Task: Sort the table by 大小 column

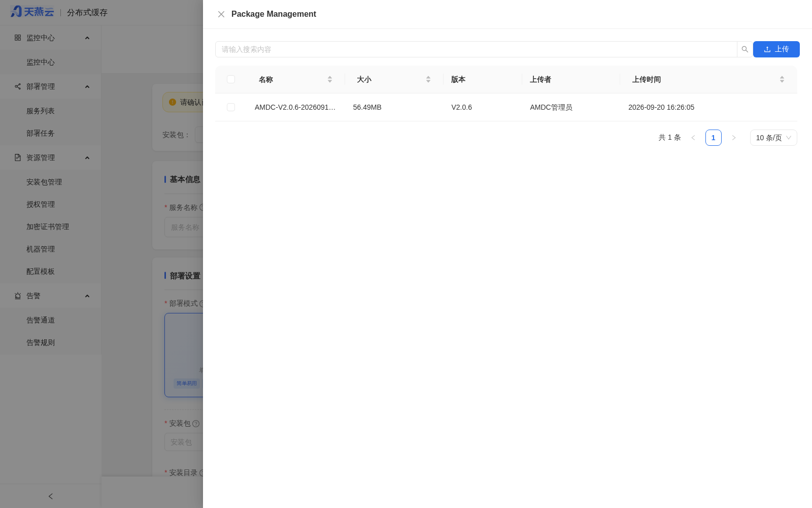Action: 428,79
